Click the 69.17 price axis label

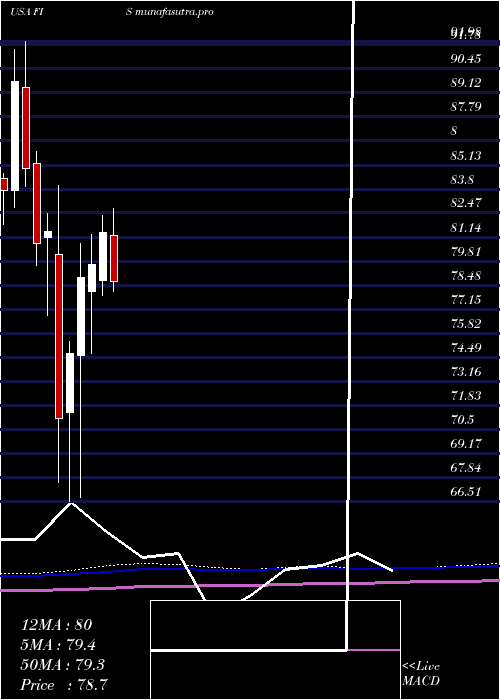466,444
